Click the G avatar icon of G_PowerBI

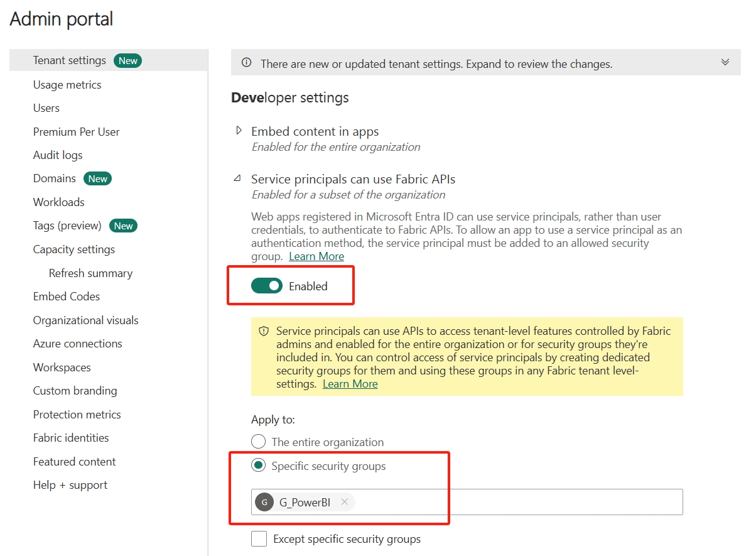coord(264,502)
